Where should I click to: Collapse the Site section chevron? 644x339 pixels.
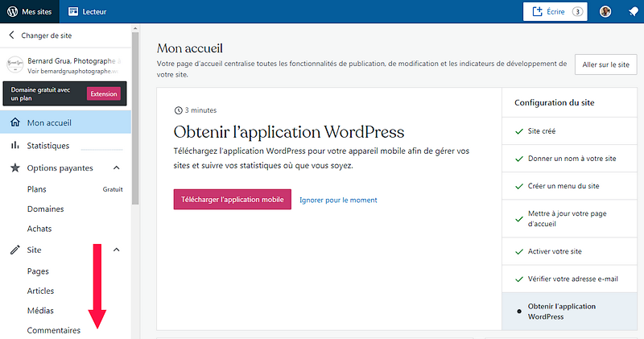(x=116, y=250)
